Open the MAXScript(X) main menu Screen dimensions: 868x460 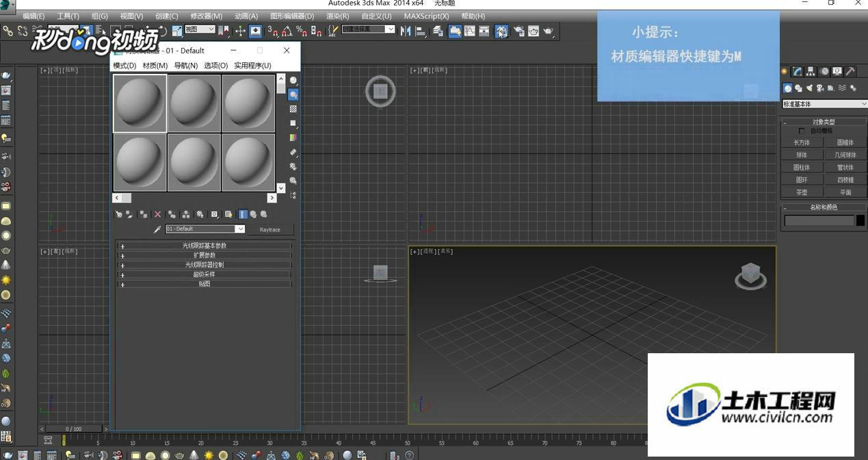click(426, 16)
